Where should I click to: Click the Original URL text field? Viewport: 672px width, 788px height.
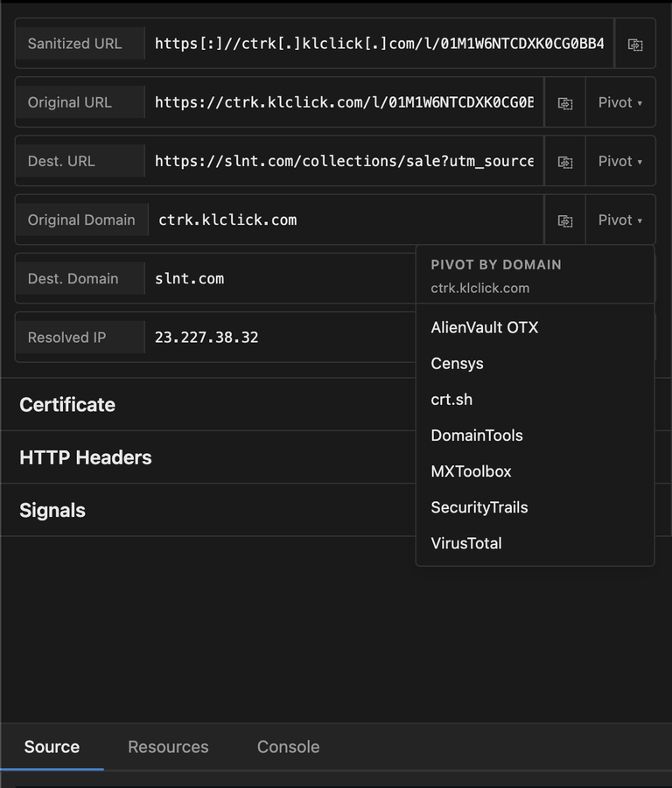344,102
